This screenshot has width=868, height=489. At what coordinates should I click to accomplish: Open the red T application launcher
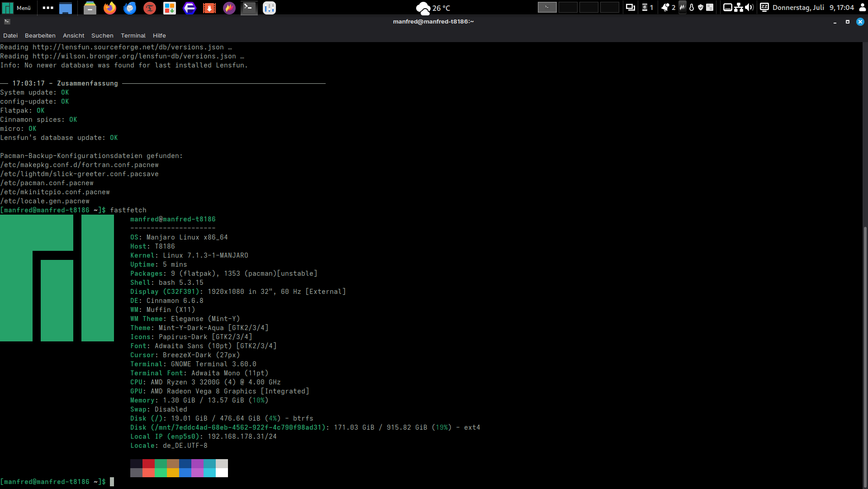[150, 8]
